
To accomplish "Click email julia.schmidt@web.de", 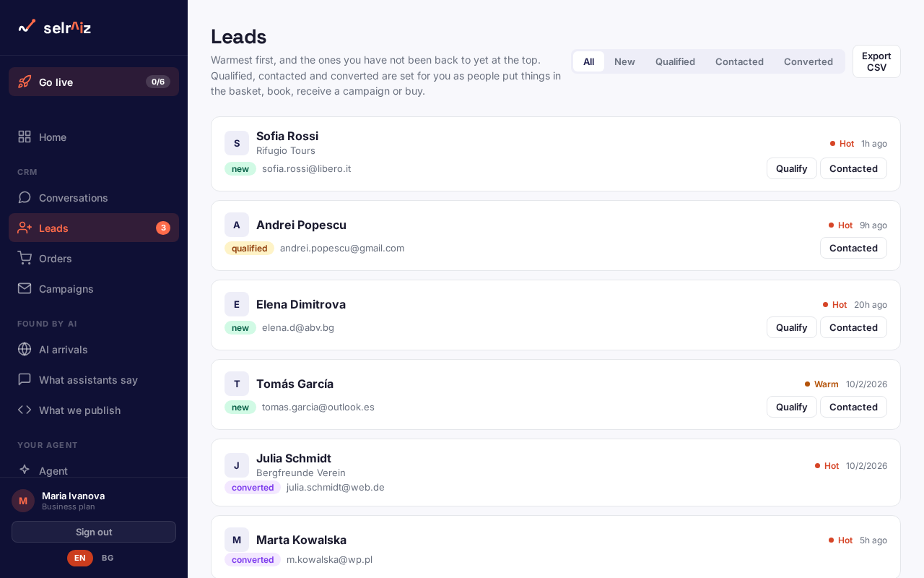I will 336,487.
